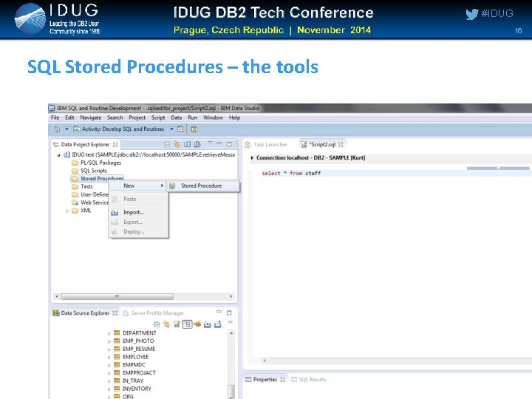The width and height of the screenshot is (532, 399).
Task: Collapse the IDUG test project node
Action: point(58,155)
